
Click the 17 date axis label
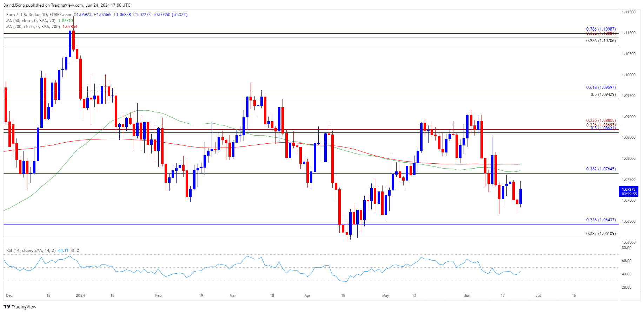tap(503, 295)
